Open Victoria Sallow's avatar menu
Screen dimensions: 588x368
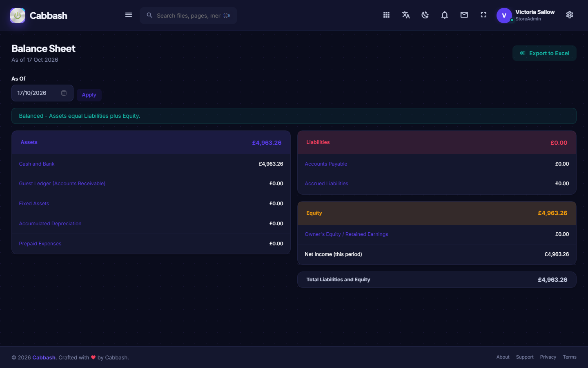click(x=504, y=16)
